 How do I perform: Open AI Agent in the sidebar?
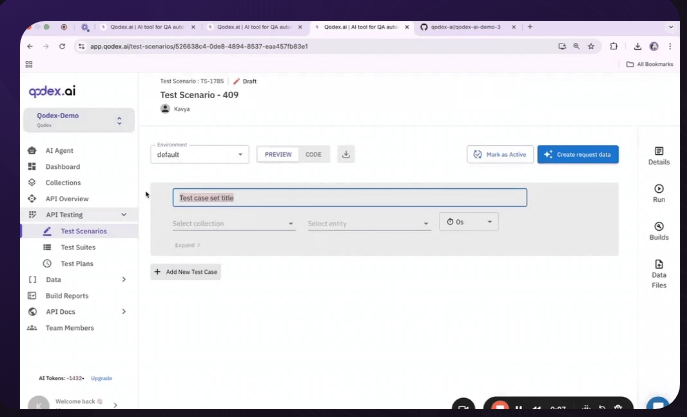tap(59, 150)
